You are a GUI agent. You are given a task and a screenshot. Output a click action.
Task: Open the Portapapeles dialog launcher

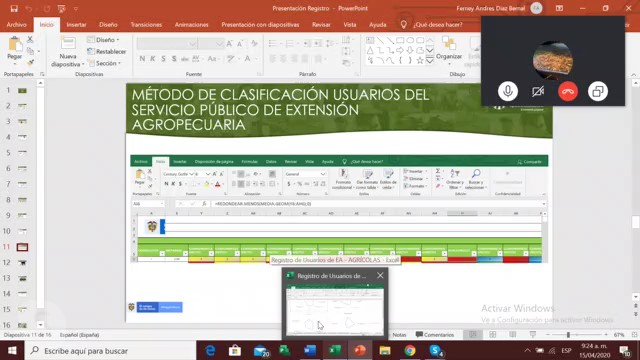[x=42, y=74]
